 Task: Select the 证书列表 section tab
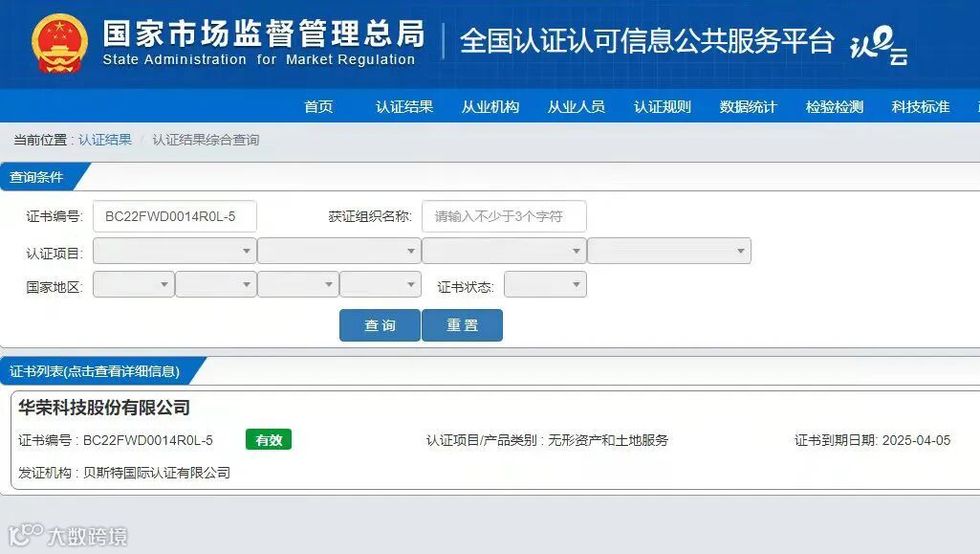(97, 371)
